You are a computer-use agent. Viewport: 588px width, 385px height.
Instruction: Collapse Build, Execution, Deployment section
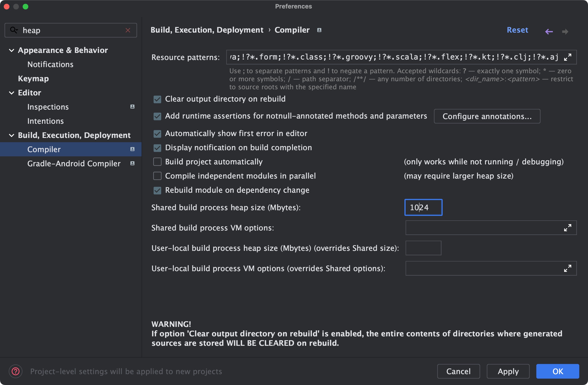click(12, 135)
